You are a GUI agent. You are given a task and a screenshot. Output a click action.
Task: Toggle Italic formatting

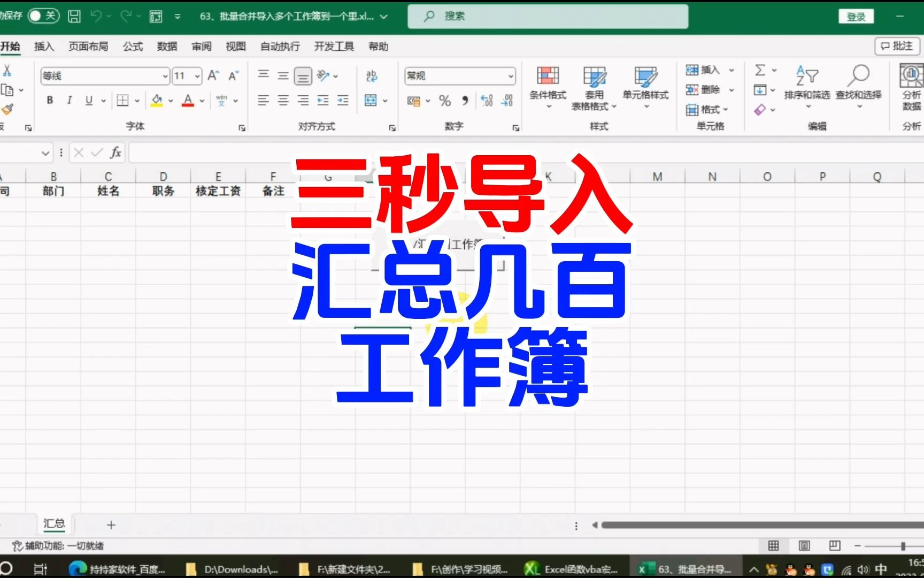(69, 100)
